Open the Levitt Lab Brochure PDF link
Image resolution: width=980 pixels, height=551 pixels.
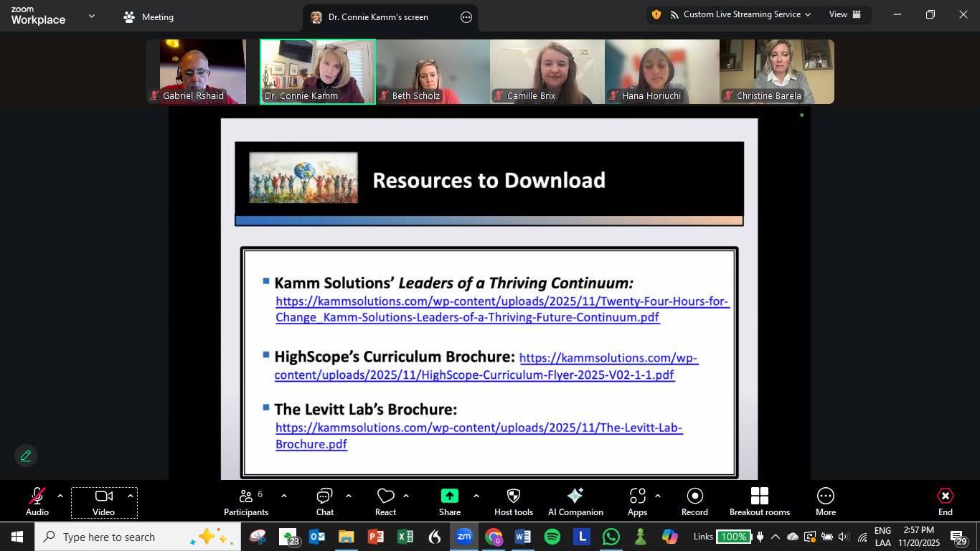point(479,435)
